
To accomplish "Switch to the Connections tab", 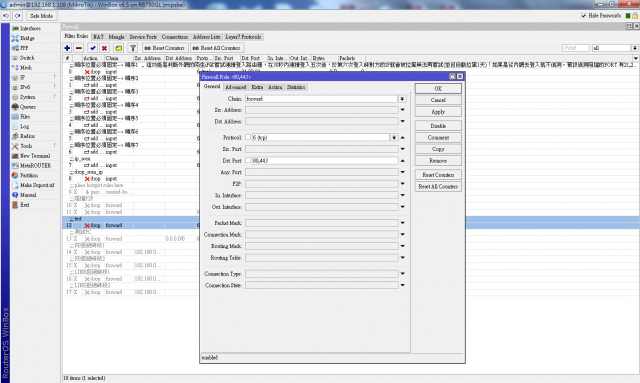I will [175, 37].
